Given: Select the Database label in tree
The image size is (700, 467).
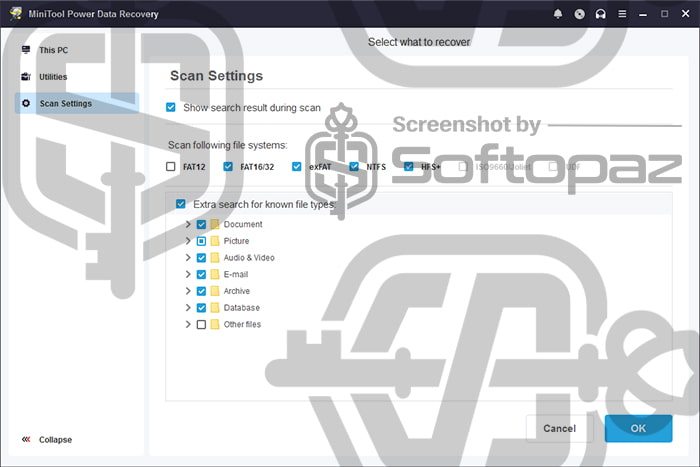Looking at the screenshot, I should click(x=242, y=308).
